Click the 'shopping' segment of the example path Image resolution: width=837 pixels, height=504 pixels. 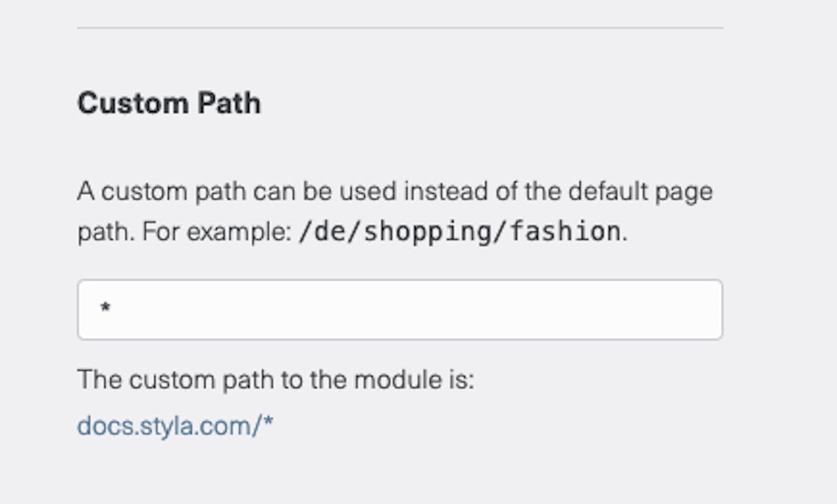pyautogui.click(x=428, y=233)
